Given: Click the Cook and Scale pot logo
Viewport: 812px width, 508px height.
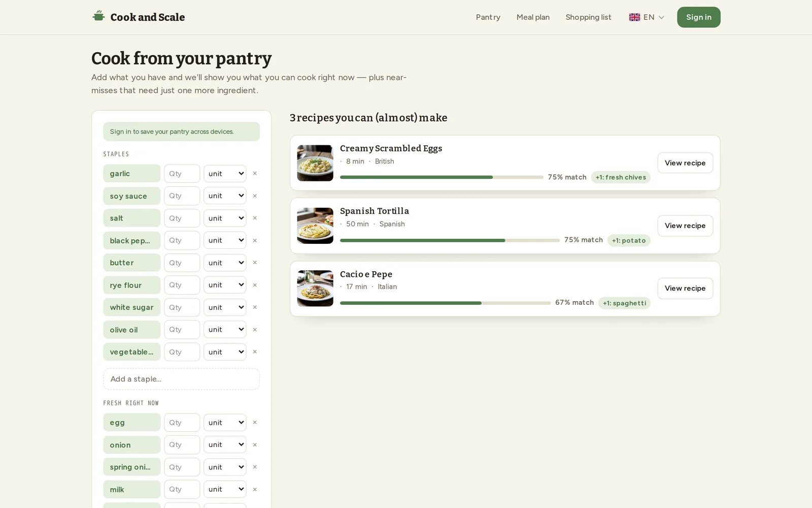Looking at the screenshot, I should click(x=98, y=16).
